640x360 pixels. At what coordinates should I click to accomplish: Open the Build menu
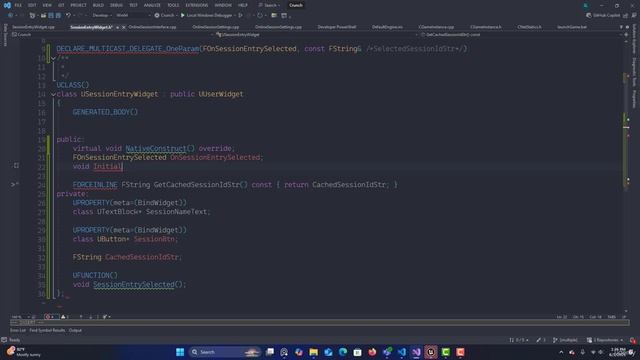[98, 5]
